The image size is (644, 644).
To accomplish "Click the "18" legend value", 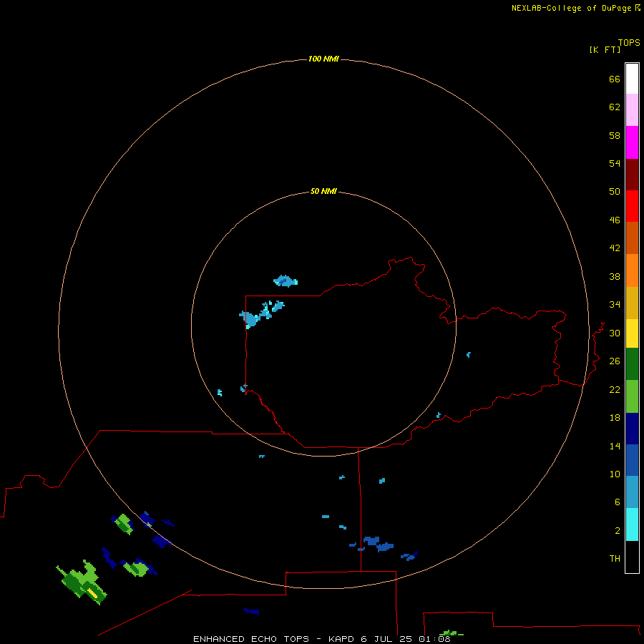I will [x=615, y=418].
